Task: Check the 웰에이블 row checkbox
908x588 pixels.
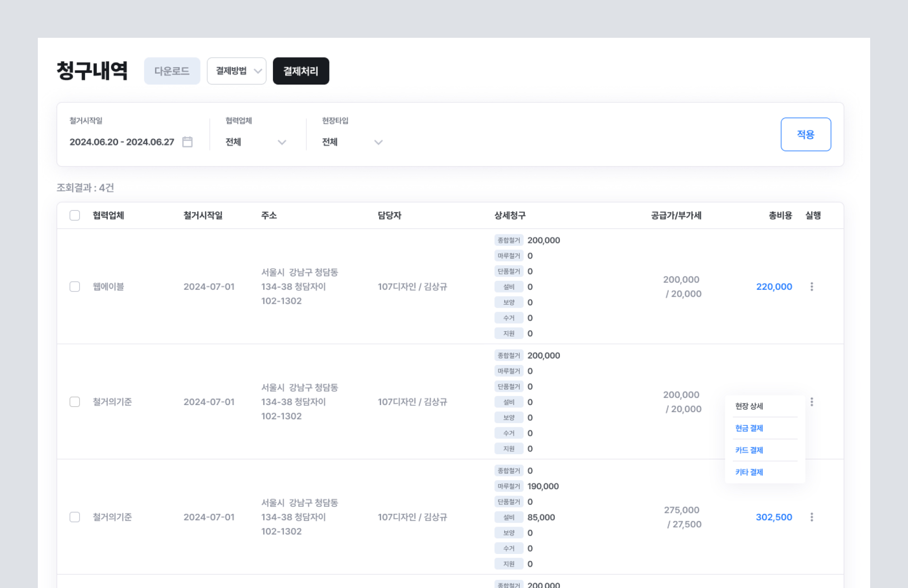Action: click(x=75, y=286)
